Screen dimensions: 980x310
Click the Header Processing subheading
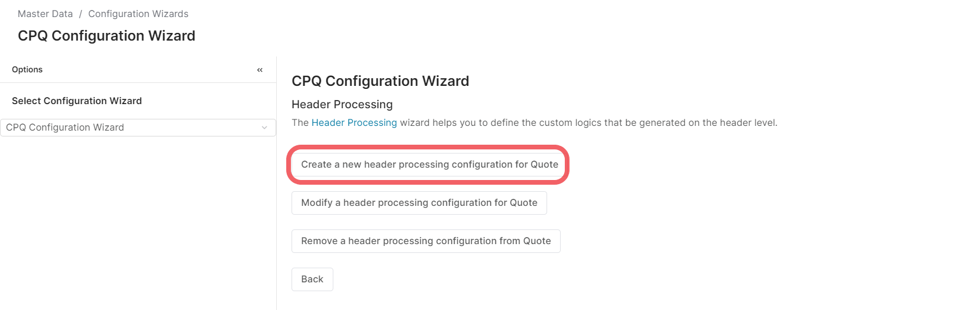coord(342,104)
